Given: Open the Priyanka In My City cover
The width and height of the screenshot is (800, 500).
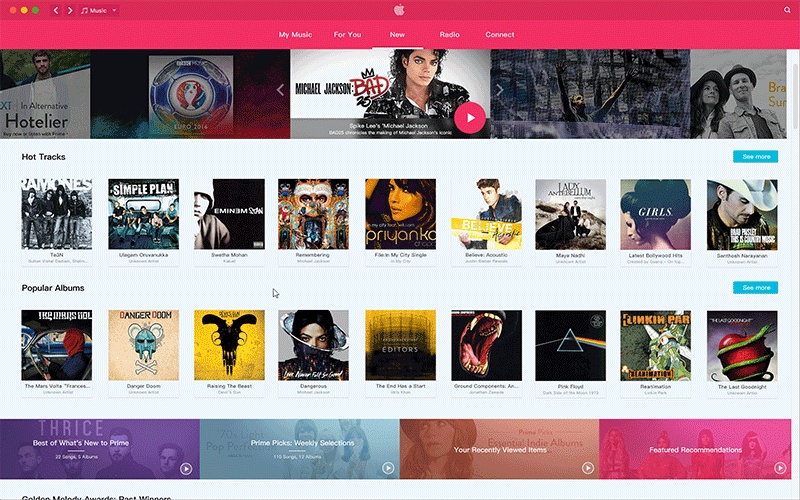Looking at the screenshot, I should point(401,214).
